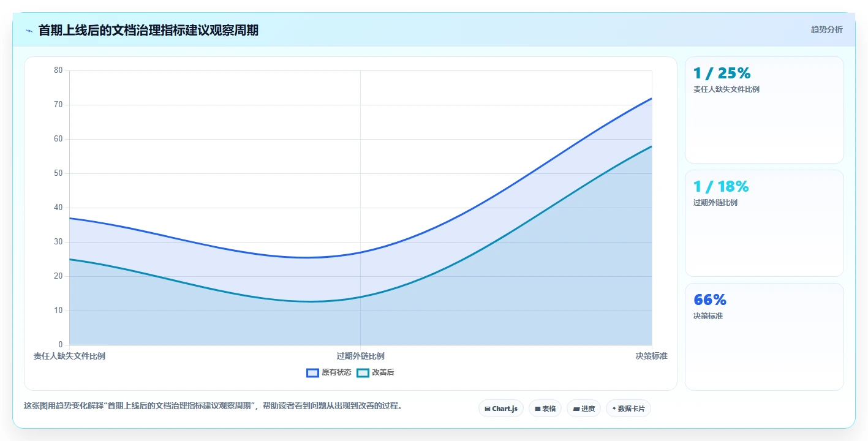The height and width of the screenshot is (441, 868).
Task: Click the 改善后 line endpoint at 决策标准
Action: click(x=652, y=146)
